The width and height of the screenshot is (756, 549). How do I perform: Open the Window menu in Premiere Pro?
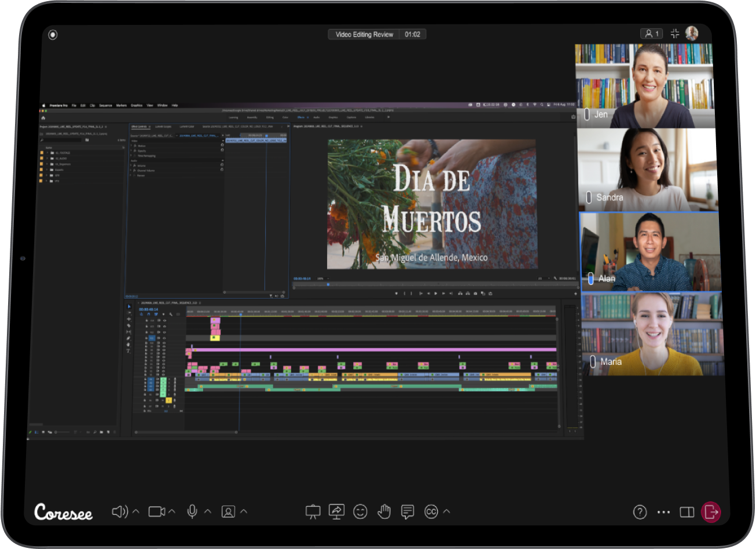click(162, 105)
